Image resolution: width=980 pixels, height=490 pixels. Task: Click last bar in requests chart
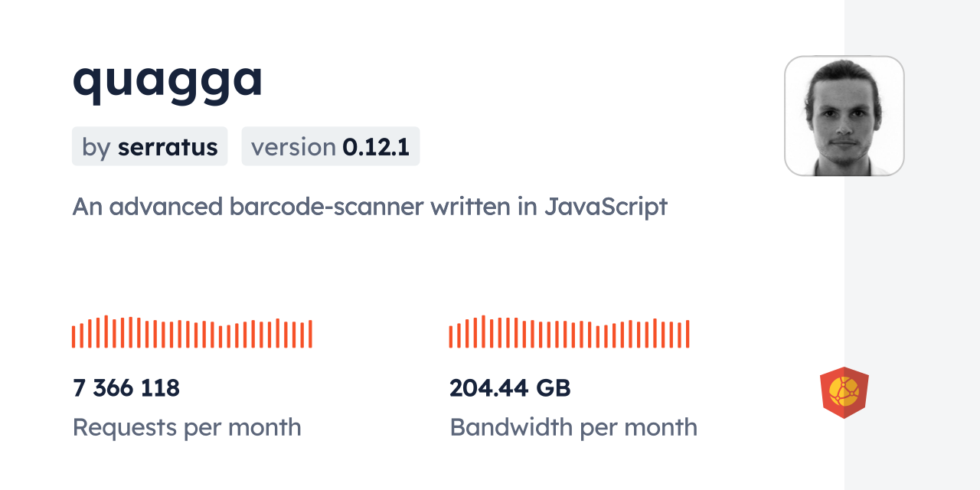pyautogui.click(x=310, y=334)
